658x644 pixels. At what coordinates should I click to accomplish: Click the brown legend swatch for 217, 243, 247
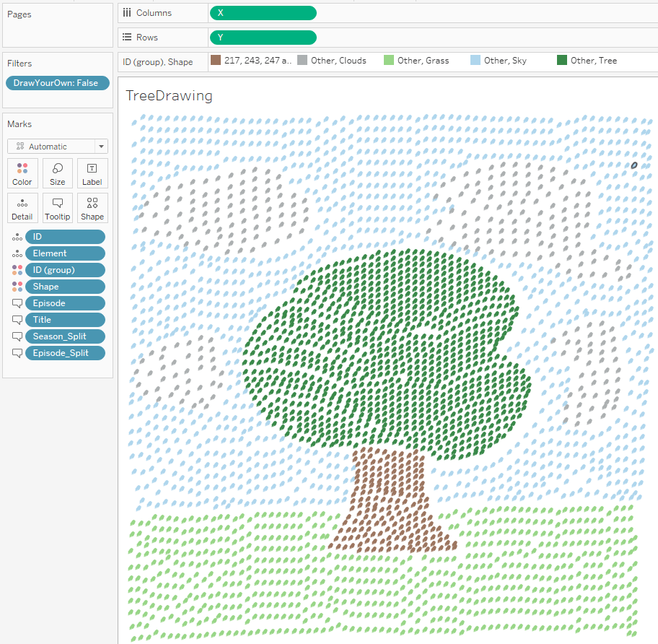tap(215, 61)
